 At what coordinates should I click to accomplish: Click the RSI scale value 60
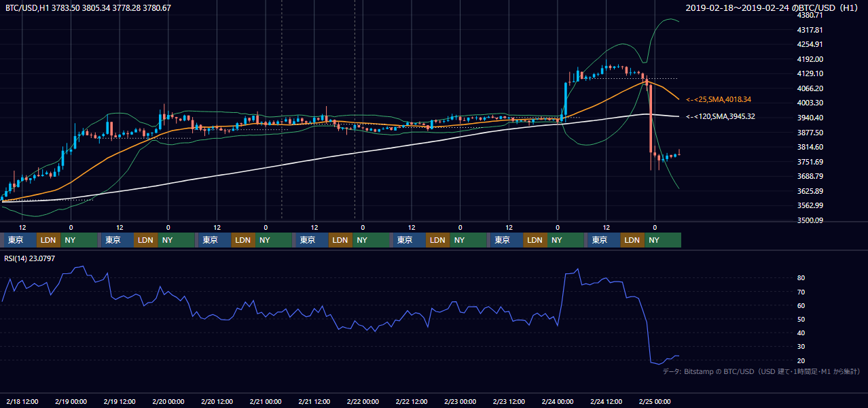(x=801, y=305)
